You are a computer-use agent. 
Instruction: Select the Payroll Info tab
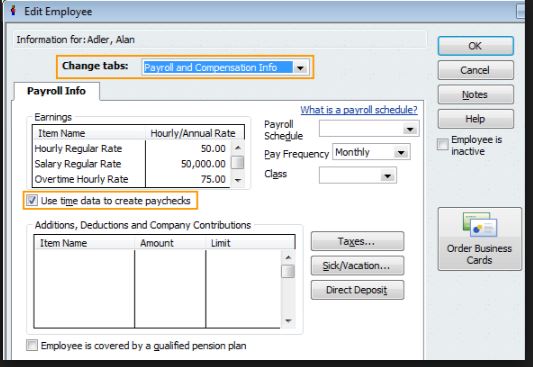[56, 91]
